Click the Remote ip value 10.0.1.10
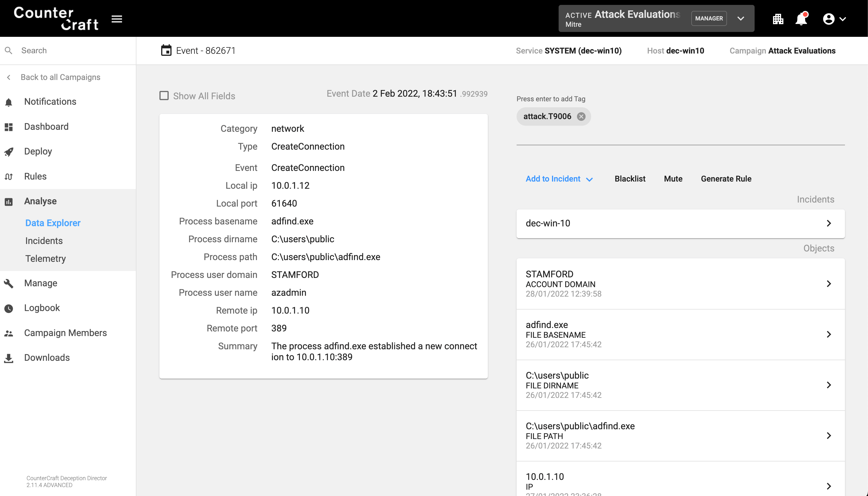868x496 pixels. click(x=290, y=310)
